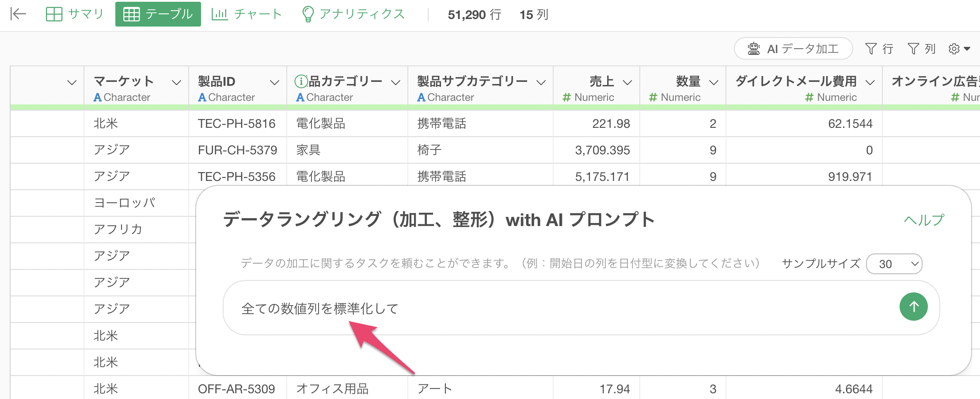The width and height of the screenshot is (980, 399).
Task: Open サンプルサイズ dropdown showing 30
Action: click(894, 264)
